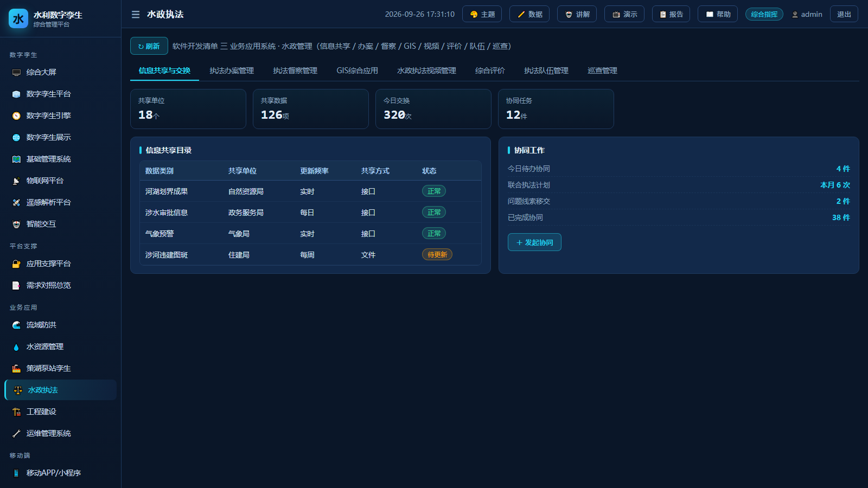The width and height of the screenshot is (868, 488).
Task: Open the 报告 report button
Action: pos(671,14)
